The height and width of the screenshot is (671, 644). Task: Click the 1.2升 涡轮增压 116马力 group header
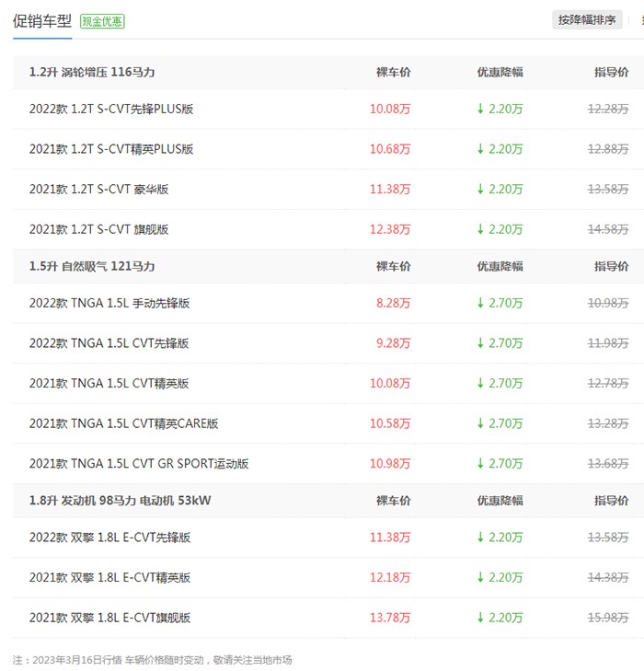coord(92,72)
